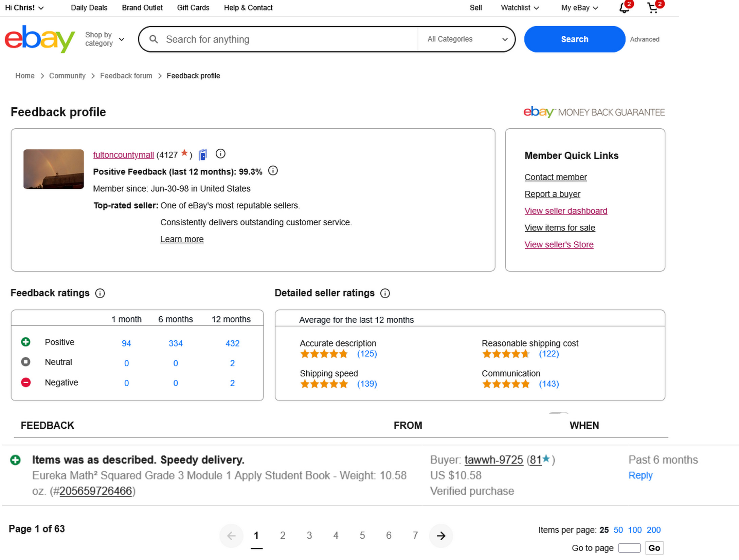Click info icon next to seller store badge
Image resolution: width=739 pixels, height=560 pixels.
tap(220, 154)
